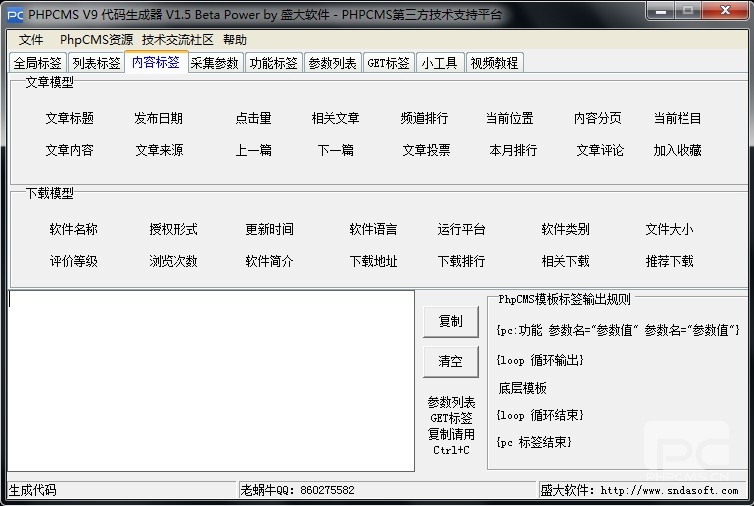Insert the 推荐下载 tag
Image resolution: width=754 pixels, height=506 pixels.
pos(669,262)
